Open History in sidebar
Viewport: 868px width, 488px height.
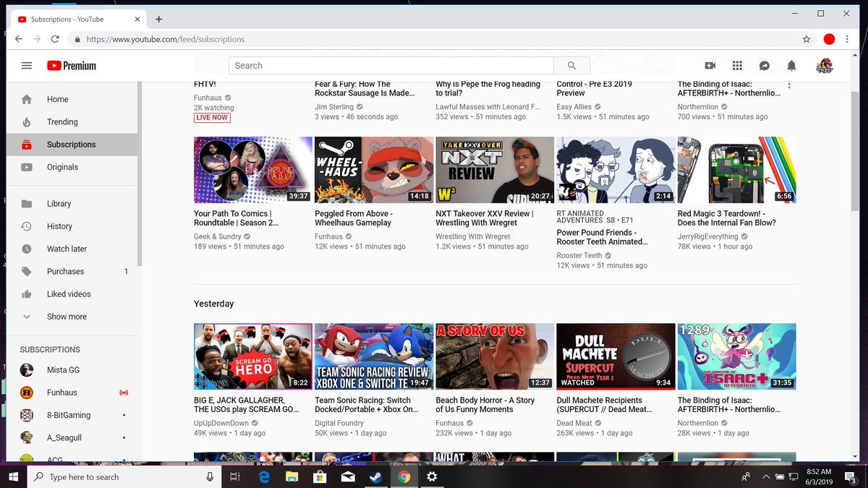pos(72,226)
